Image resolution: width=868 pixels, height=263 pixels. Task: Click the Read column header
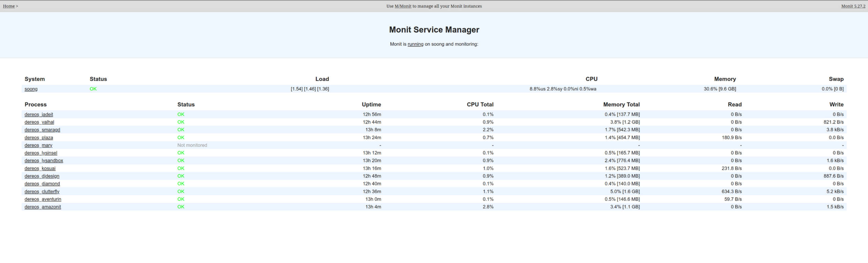735,104
